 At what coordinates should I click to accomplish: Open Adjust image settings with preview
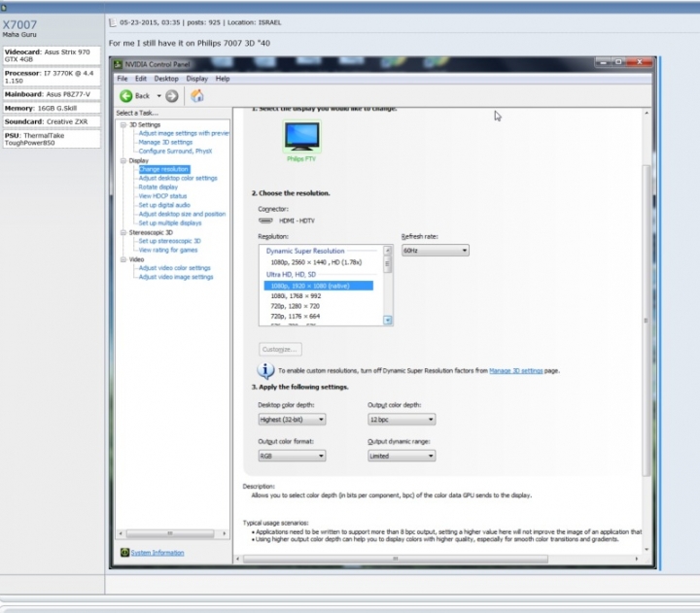coord(184,133)
